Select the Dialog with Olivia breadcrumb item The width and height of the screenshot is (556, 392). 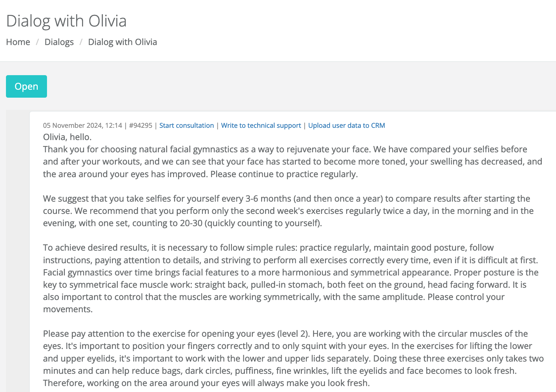tap(122, 42)
